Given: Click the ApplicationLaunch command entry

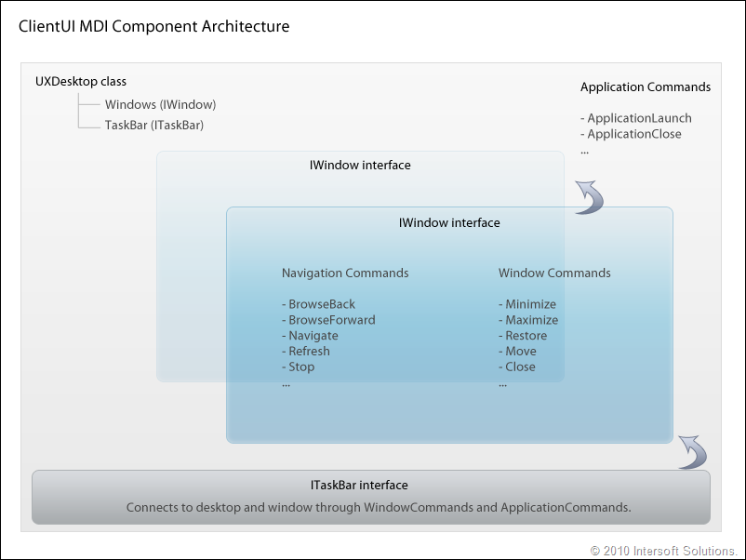Looking at the screenshot, I should [636, 118].
